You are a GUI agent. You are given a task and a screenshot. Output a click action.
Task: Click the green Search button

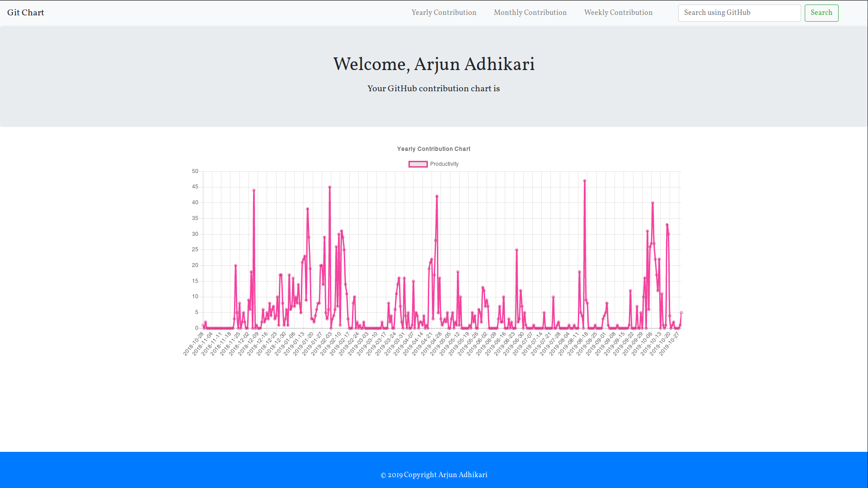click(821, 13)
